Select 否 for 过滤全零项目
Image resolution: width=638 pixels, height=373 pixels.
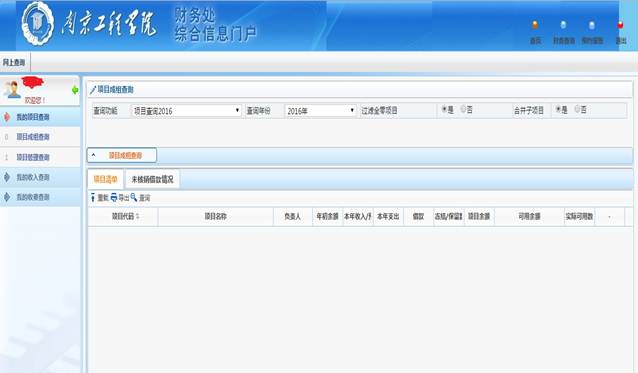pyautogui.click(x=463, y=109)
